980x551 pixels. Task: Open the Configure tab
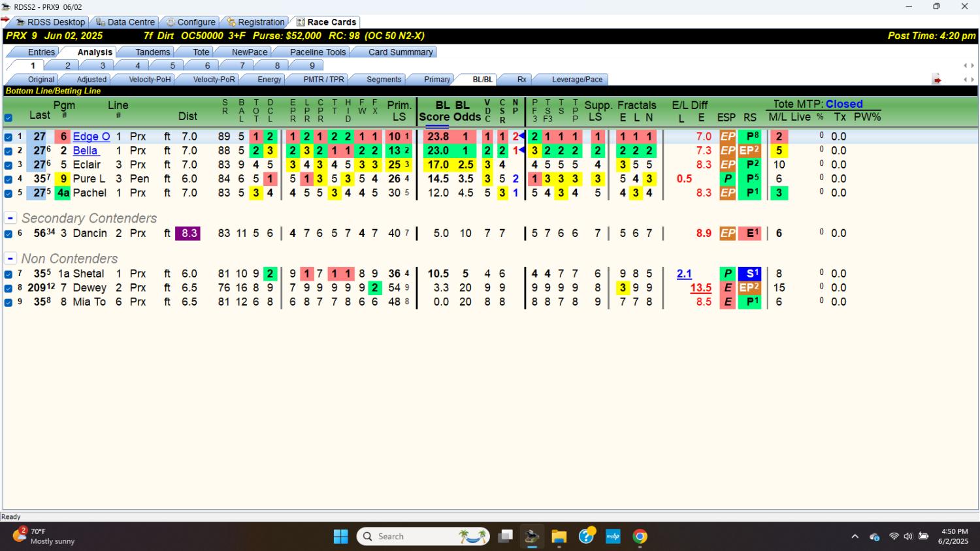click(x=189, y=22)
